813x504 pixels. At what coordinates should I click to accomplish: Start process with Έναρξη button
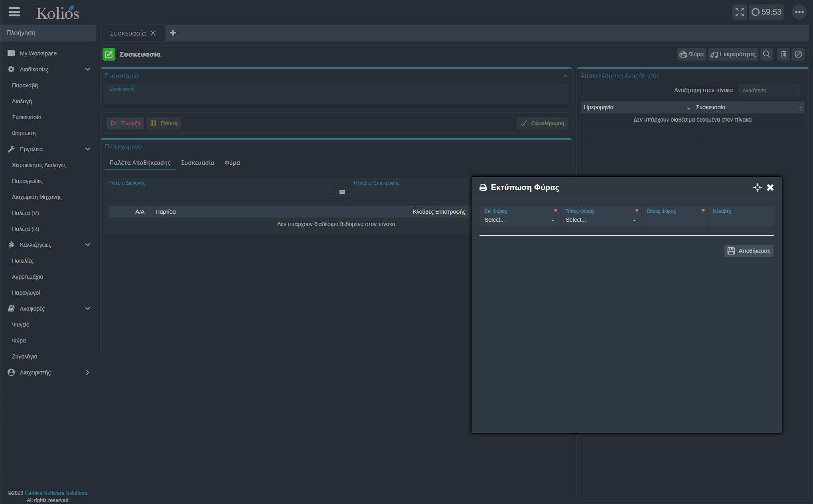pyautogui.click(x=125, y=123)
